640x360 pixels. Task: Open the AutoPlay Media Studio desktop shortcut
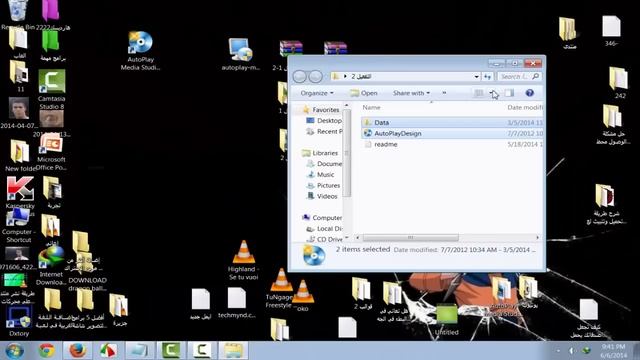(x=140, y=51)
